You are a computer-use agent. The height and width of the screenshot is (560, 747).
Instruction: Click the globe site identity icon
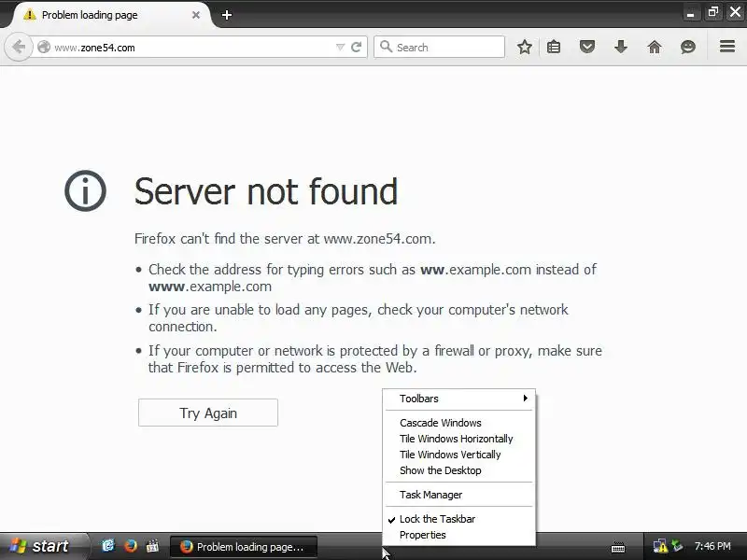44,48
